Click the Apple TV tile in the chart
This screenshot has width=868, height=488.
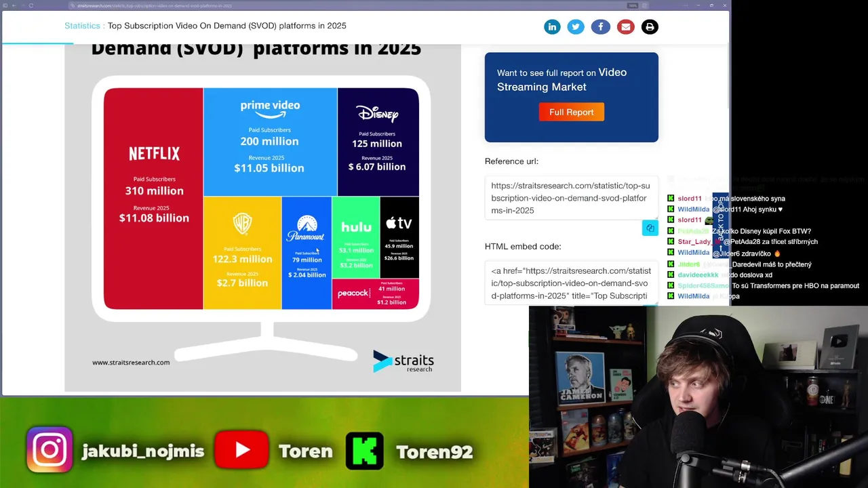399,237
